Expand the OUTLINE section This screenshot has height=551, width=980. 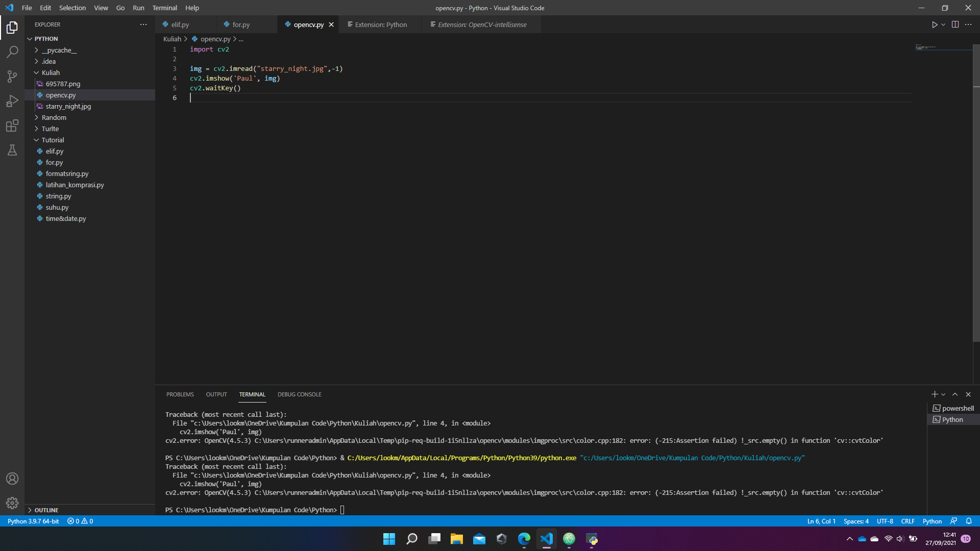point(90,510)
